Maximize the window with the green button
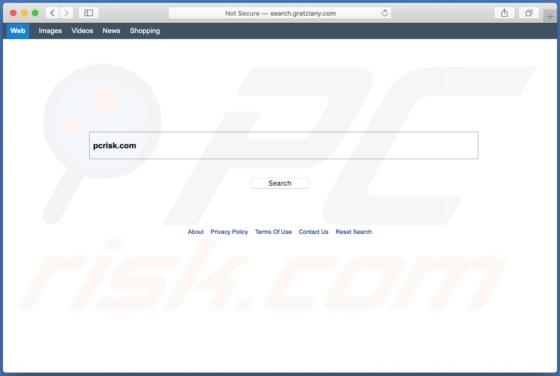Viewport: 560px width, 376px height. click(35, 13)
